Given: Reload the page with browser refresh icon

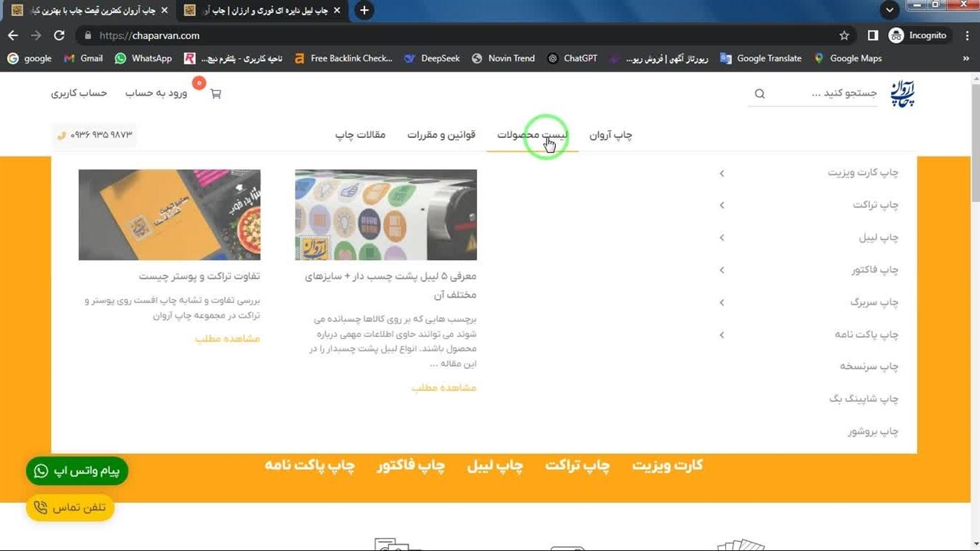Looking at the screenshot, I should click(59, 35).
